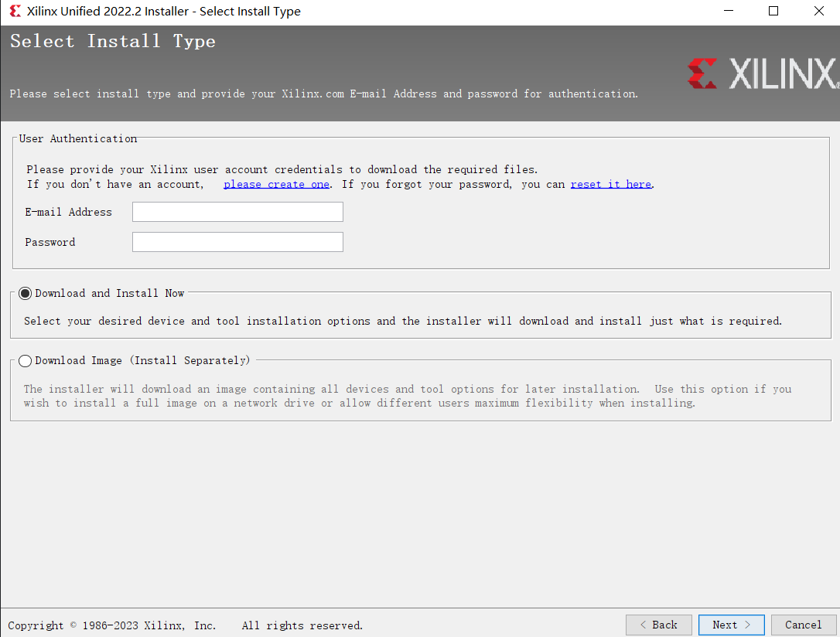Click the "Select Install Type" heading text
Screen dimensions: 840x637
[112, 41]
